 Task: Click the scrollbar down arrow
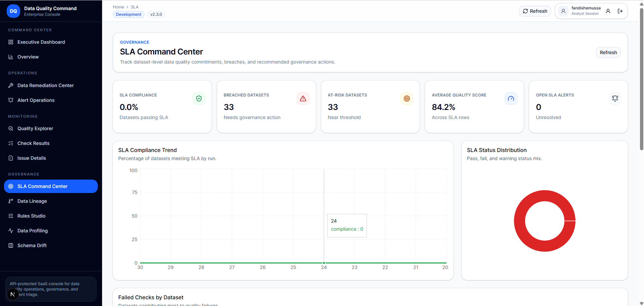point(641,303)
